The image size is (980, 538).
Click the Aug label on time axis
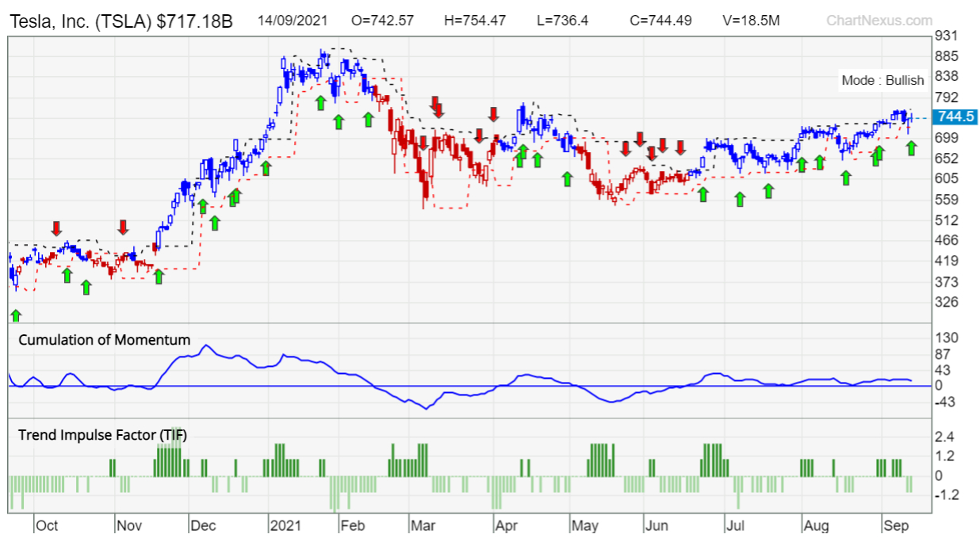pyautogui.click(x=816, y=525)
